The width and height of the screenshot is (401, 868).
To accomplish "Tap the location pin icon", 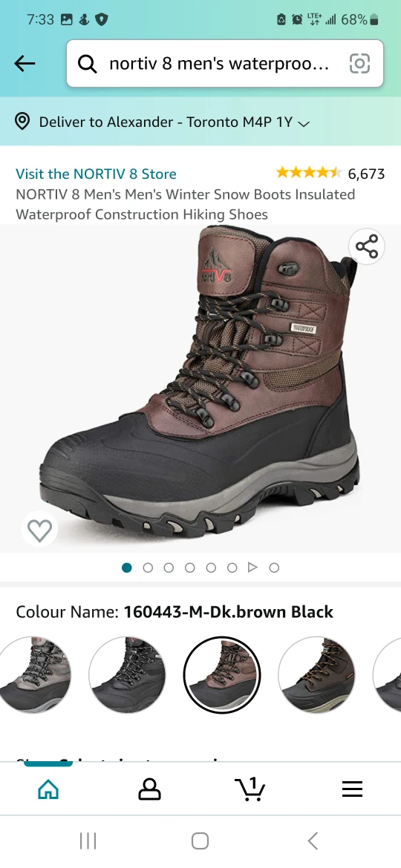I will 22,122.
